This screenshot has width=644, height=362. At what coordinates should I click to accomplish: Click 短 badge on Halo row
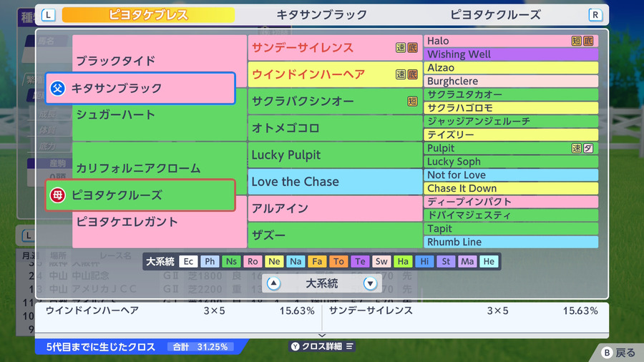coord(577,41)
